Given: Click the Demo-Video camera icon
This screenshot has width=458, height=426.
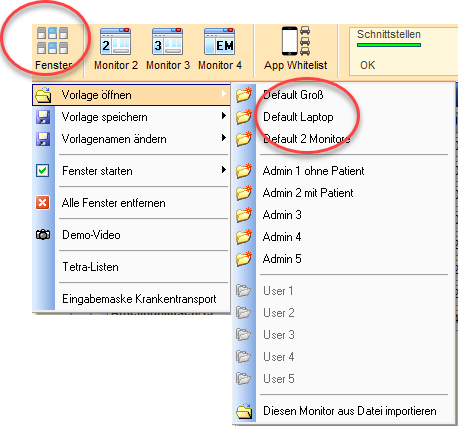Looking at the screenshot, I should pos(43,235).
